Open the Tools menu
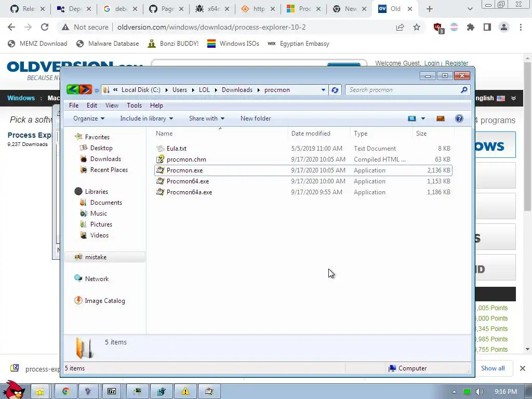This screenshot has height=399, width=532. (134, 105)
